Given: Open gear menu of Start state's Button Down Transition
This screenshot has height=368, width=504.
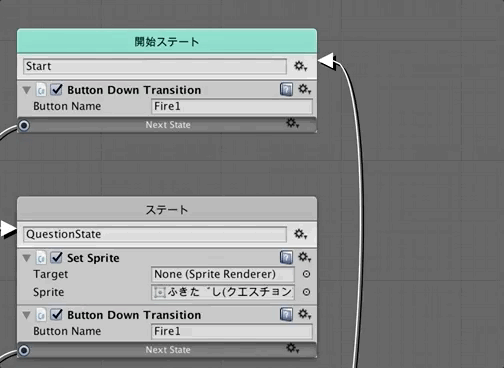Looking at the screenshot, I should point(304,89).
